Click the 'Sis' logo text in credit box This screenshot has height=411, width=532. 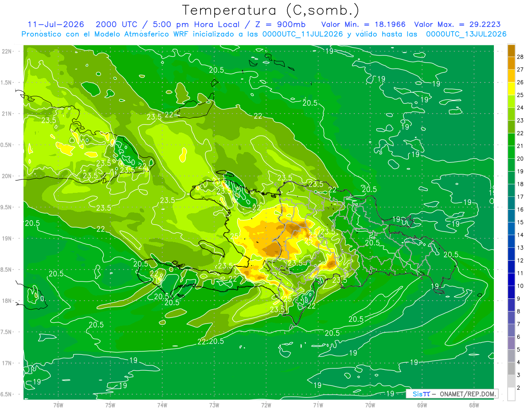pyautogui.click(x=417, y=394)
